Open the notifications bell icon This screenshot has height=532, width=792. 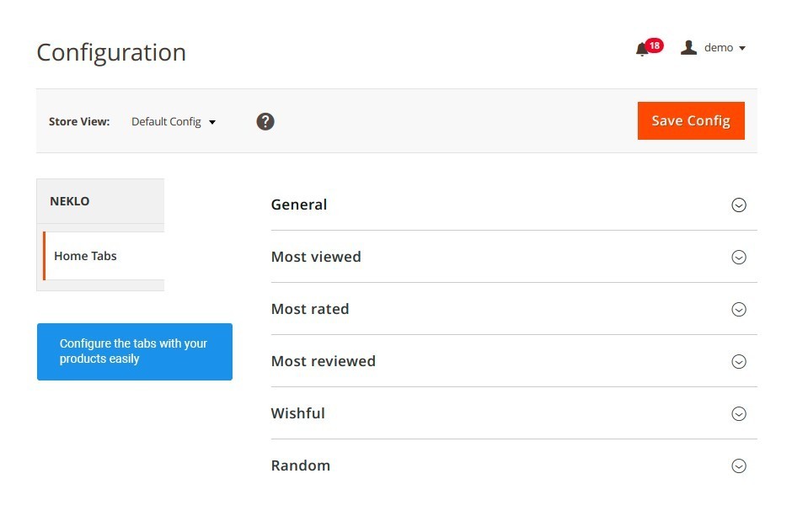642,50
